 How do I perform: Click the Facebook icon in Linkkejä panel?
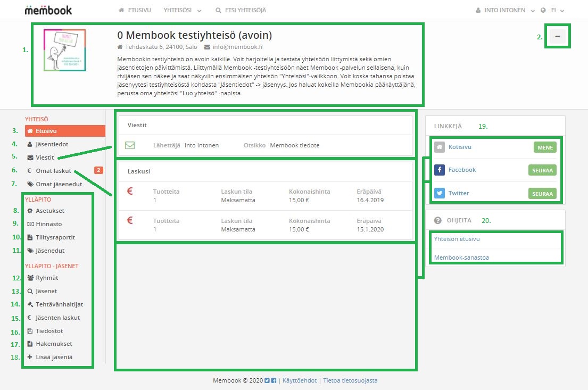(x=440, y=170)
